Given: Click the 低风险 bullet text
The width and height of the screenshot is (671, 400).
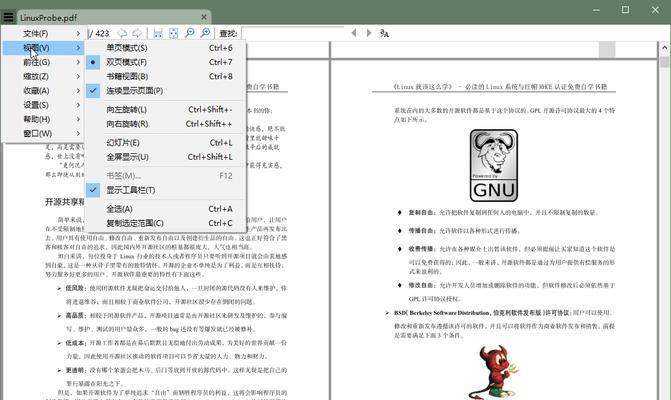Looking at the screenshot, I should [x=75, y=288].
